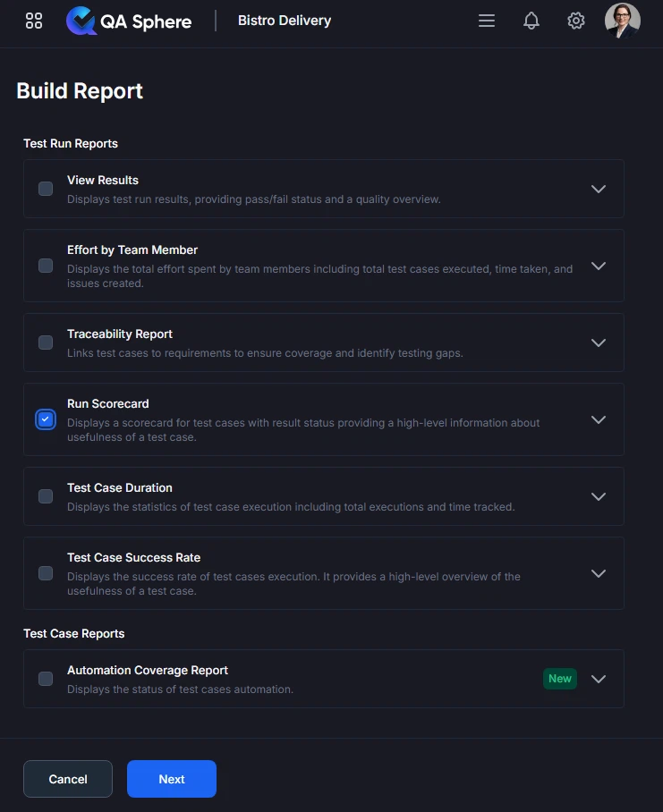The image size is (663, 812).
Task: Open the apps grid icon top left
Action: pyautogui.click(x=33, y=20)
